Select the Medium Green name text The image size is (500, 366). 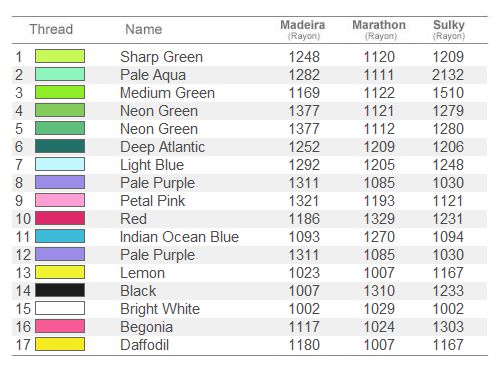coord(167,93)
